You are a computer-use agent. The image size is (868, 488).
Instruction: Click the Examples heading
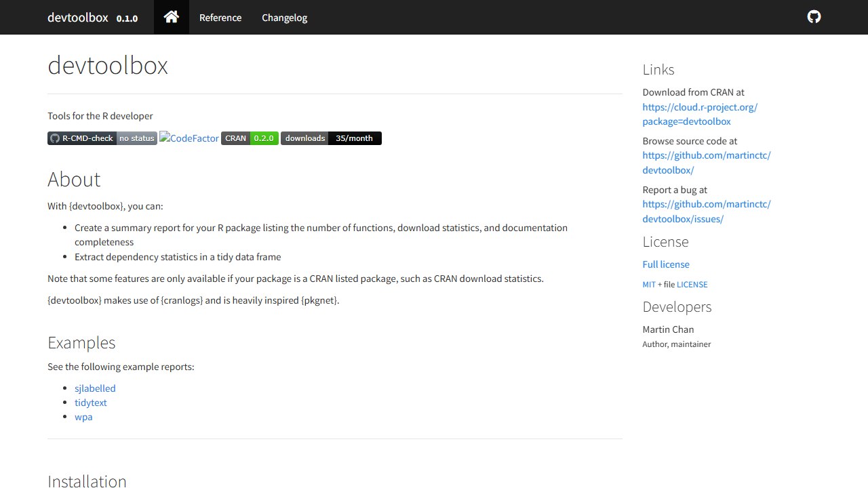pos(81,343)
